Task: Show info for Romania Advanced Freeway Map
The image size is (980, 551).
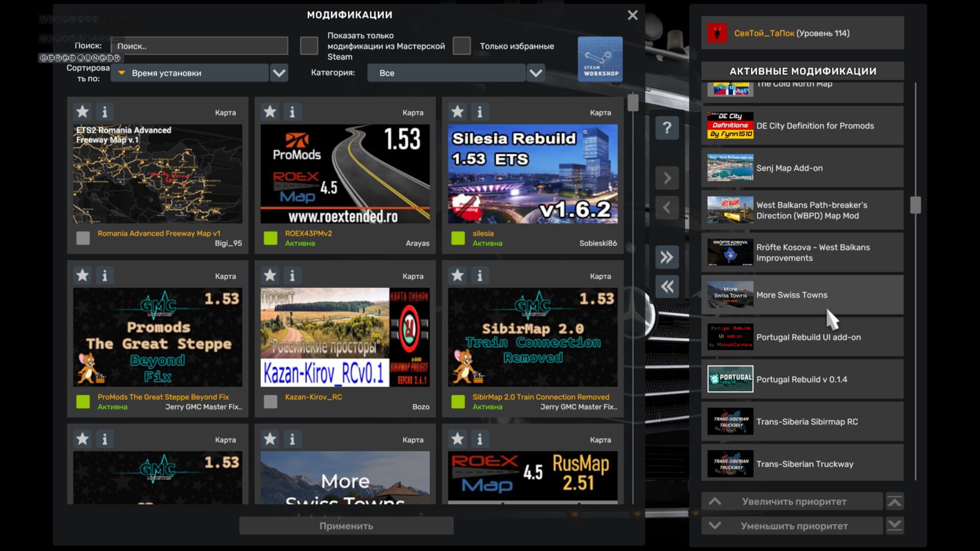Action: point(105,111)
